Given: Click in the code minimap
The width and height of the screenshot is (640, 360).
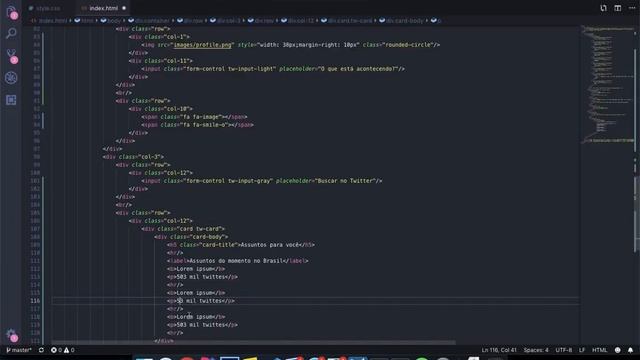Looking at the screenshot, I should pos(607,85).
